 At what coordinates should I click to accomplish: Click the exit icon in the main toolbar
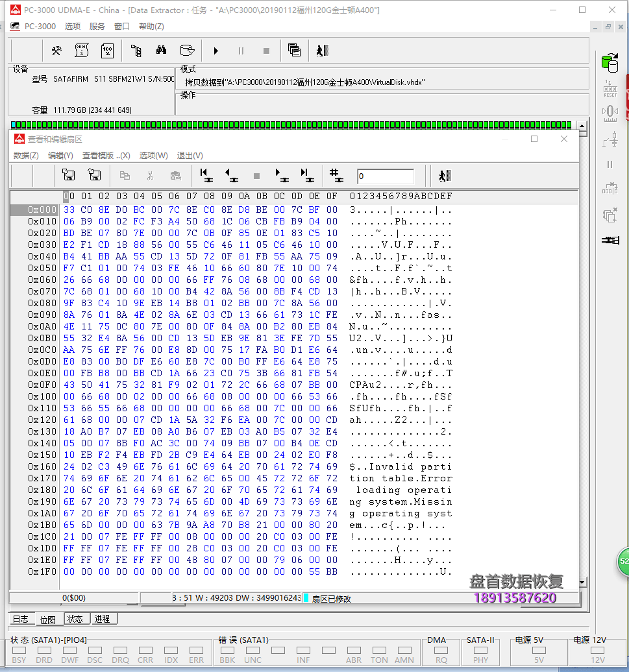[322, 51]
